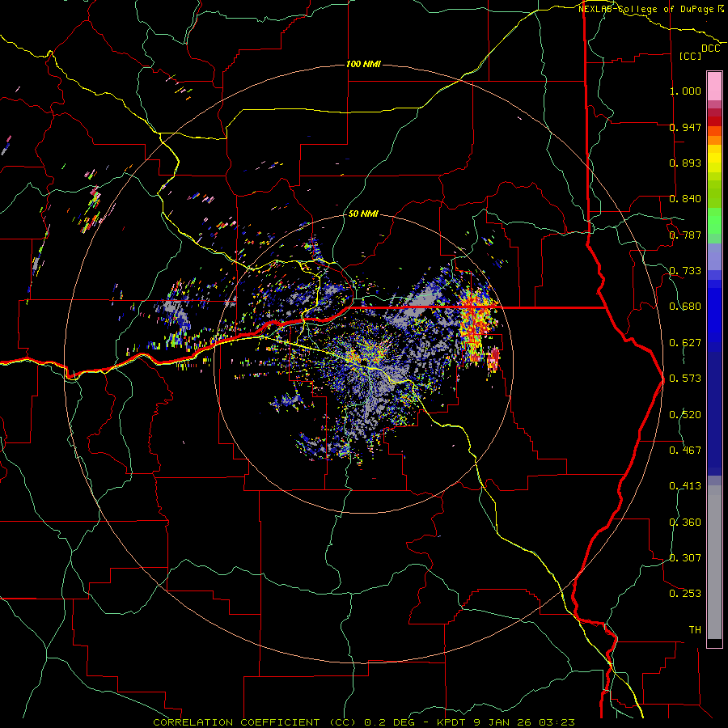The image size is (728, 728).
Task: Click the 0.680 scale value
Action: 685,307
